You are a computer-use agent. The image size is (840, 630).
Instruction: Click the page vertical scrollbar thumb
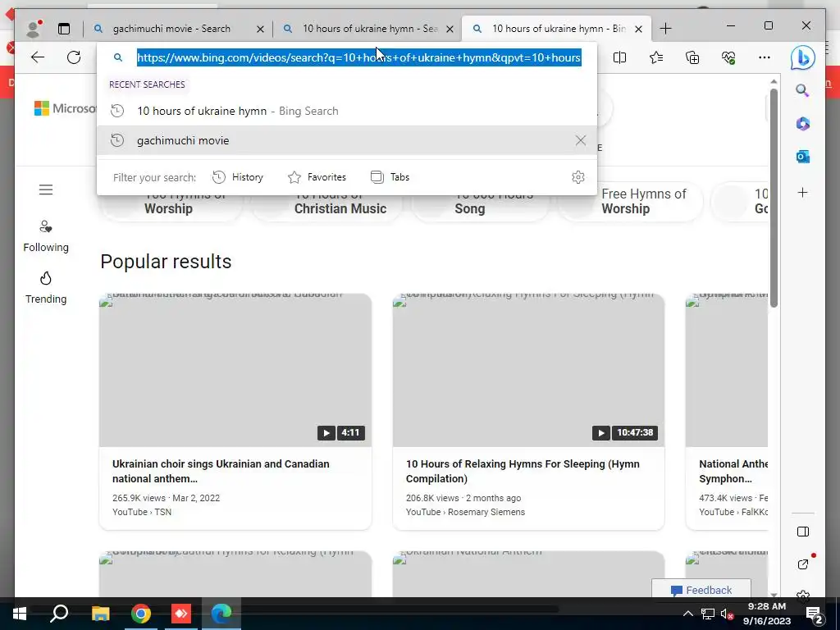click(x=774, y=199)
